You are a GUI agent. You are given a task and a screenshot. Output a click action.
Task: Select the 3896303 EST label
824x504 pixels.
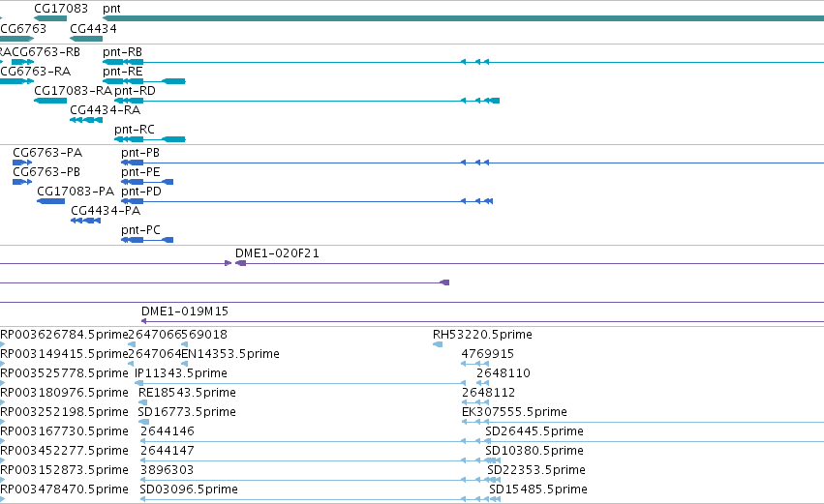coord(168,470)
